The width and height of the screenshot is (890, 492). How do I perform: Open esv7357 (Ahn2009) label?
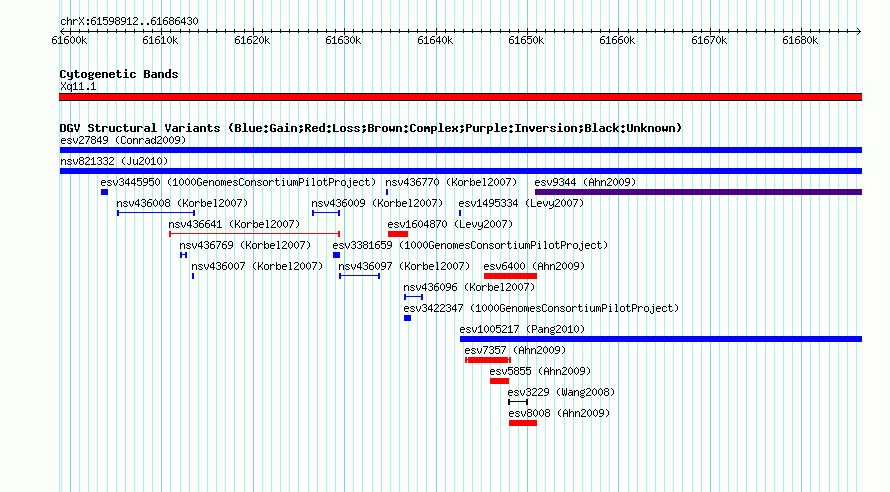click(x=515, y=350)
